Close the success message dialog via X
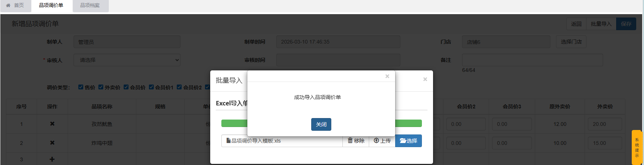The height and width of the screenshot is (165, 644). click(x=387, y=76)
